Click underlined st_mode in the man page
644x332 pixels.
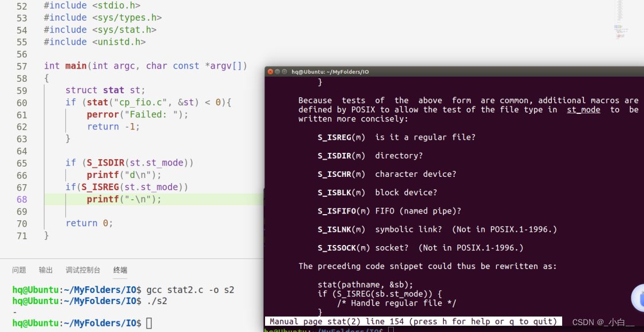[x=584, y=110]
